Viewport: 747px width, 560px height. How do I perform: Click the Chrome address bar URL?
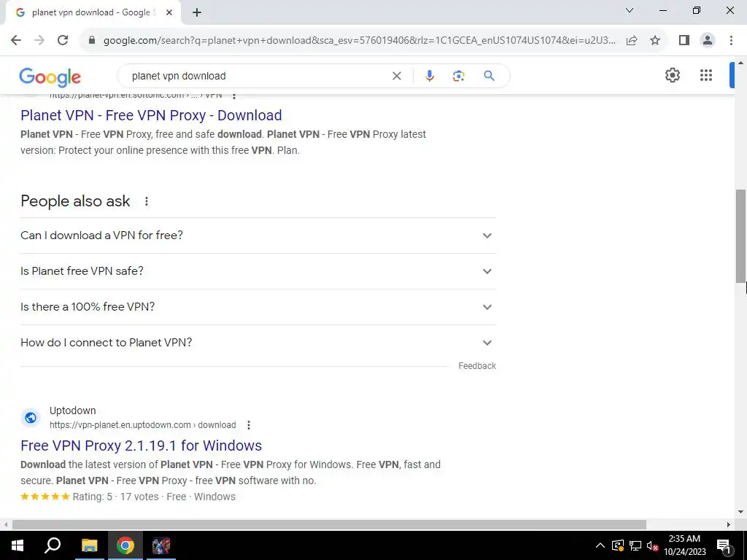point(359,41)
